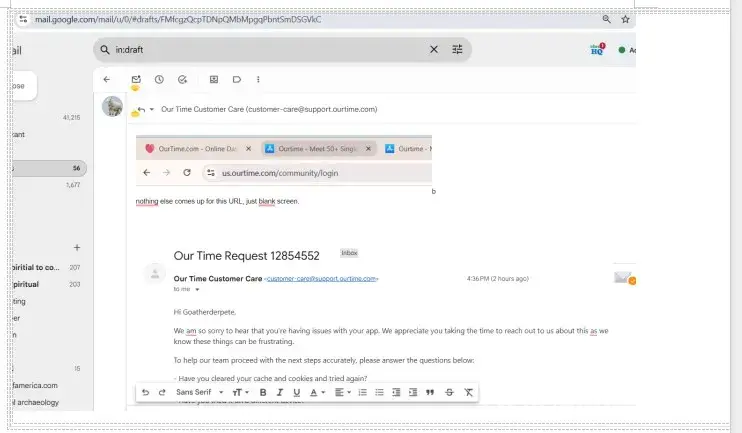
Task: Click the Inbox label chip
Action: (x=349, y=253)
